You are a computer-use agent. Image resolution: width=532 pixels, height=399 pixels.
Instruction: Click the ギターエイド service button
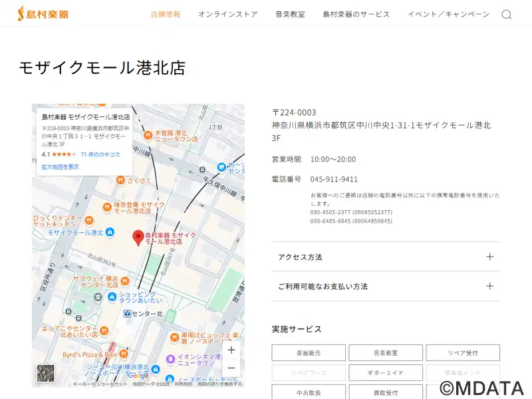coord(386,372)
